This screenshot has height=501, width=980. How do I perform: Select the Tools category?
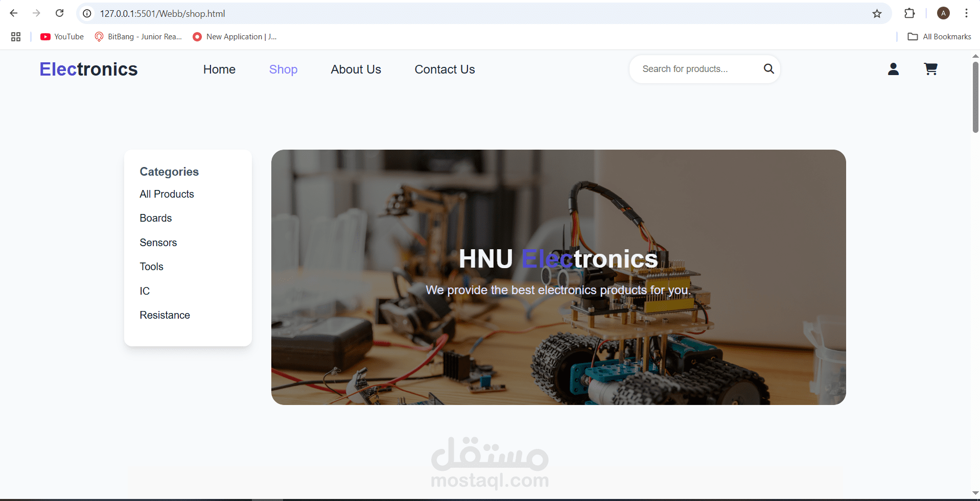pos(151,267)
